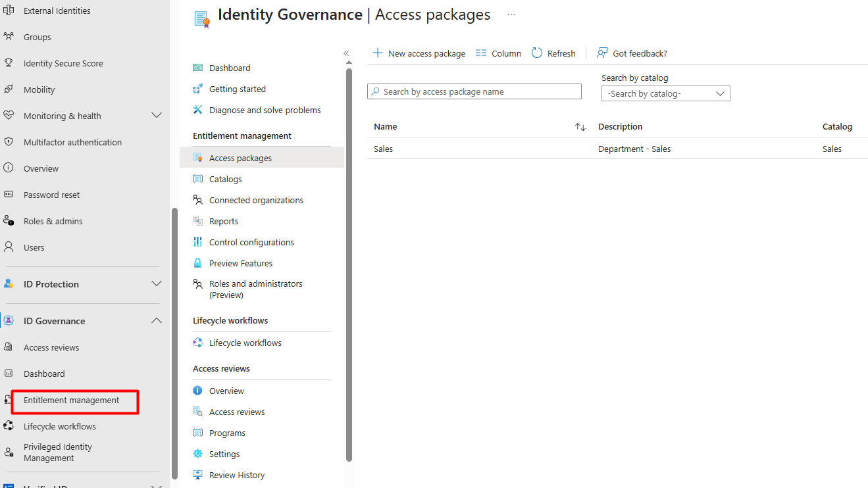Click the Description column header

620,126
